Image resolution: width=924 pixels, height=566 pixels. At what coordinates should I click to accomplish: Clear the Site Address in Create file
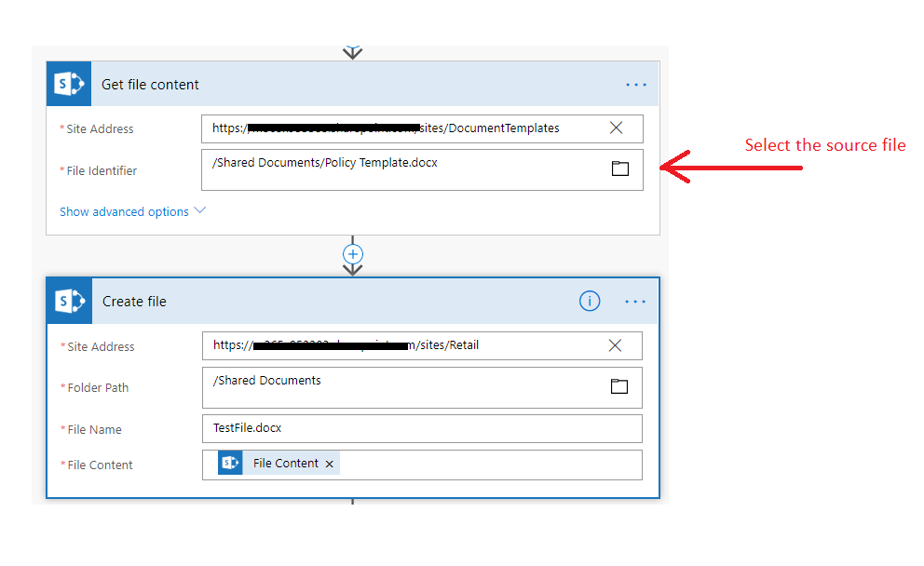[x=615, y=344]
